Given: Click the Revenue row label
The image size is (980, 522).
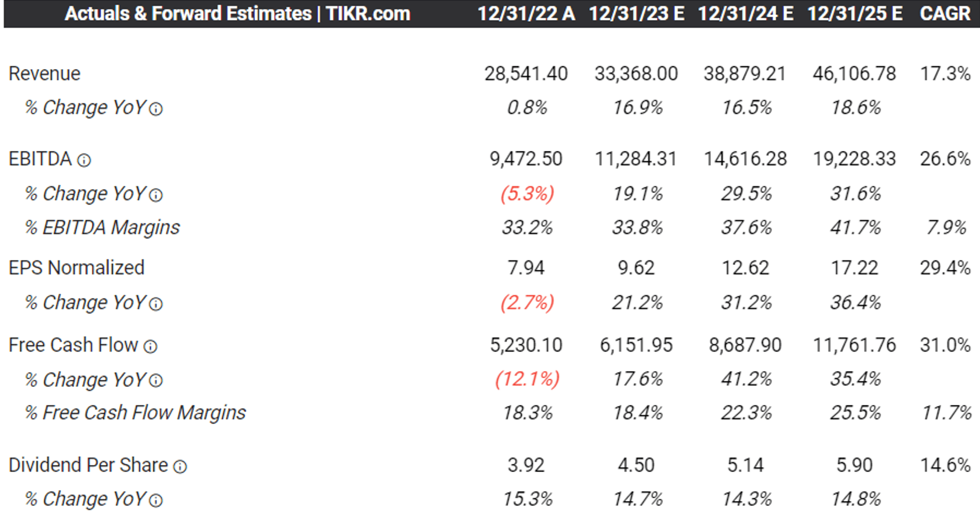Looking at the screenshot, I should [45, 74].
